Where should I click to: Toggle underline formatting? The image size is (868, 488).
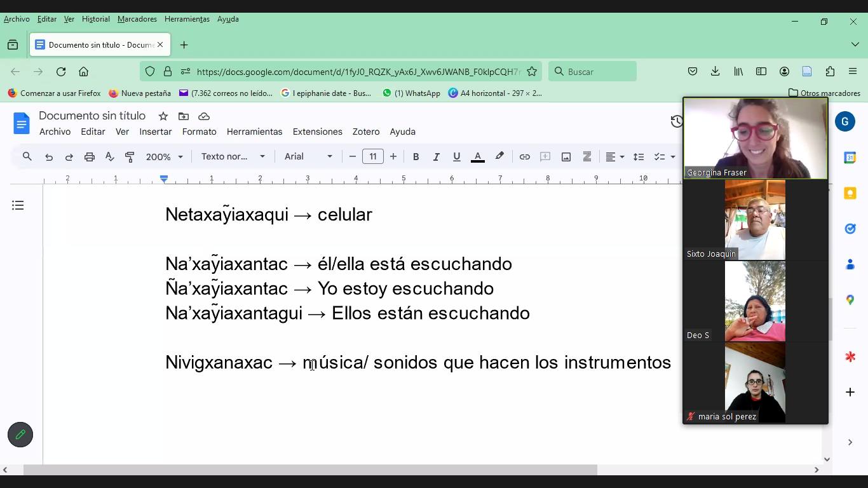pyautogui.click(x=456, y=157)
